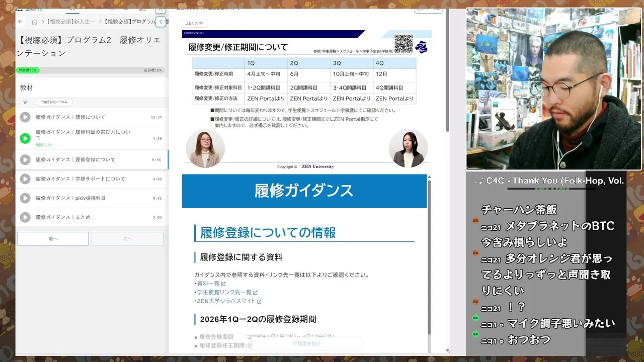This screenshot has height=362, width=644.
Task: Click the 13:24 duration of 履修について
Action: coord(156,117)
